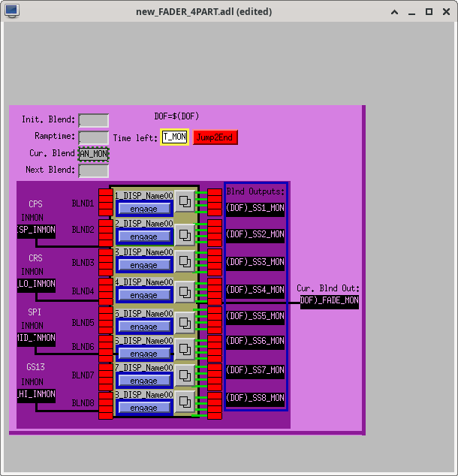Select the T_MON time left monitor
This screenshot has width=458, height=476.
pos(174,137)
